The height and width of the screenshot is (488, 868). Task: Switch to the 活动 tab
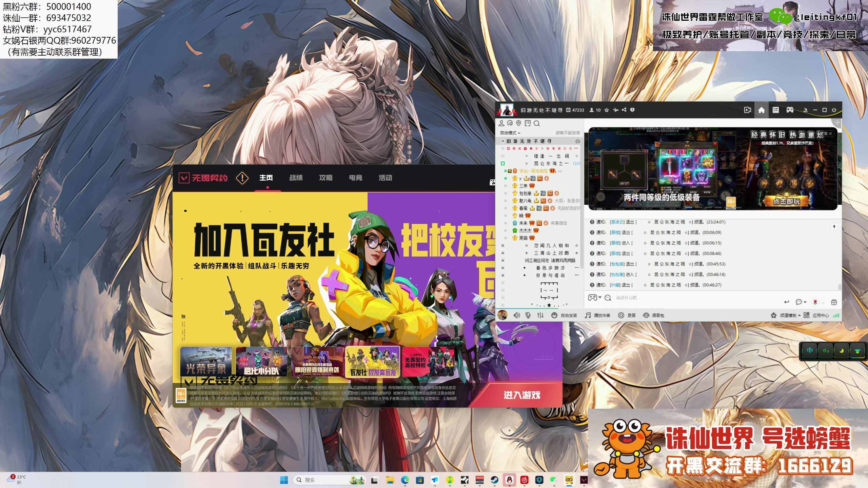[x=386, y=178]
